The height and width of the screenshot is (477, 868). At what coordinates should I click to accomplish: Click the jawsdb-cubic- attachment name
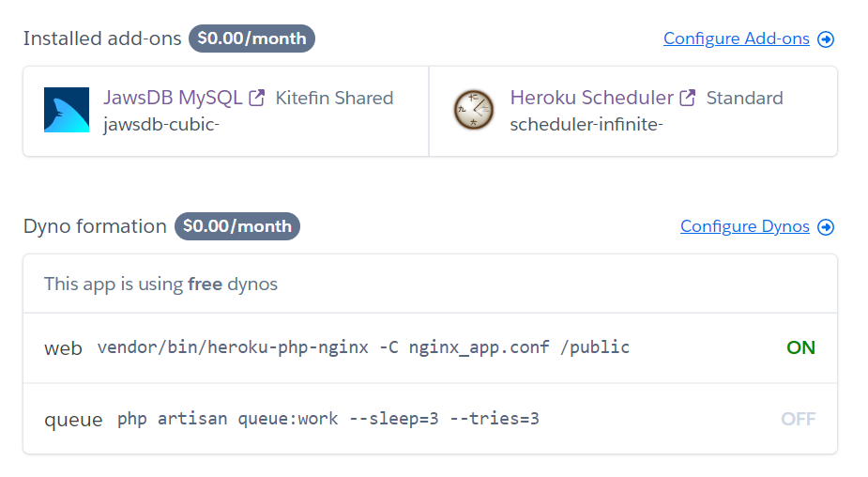tap(161, 124)
